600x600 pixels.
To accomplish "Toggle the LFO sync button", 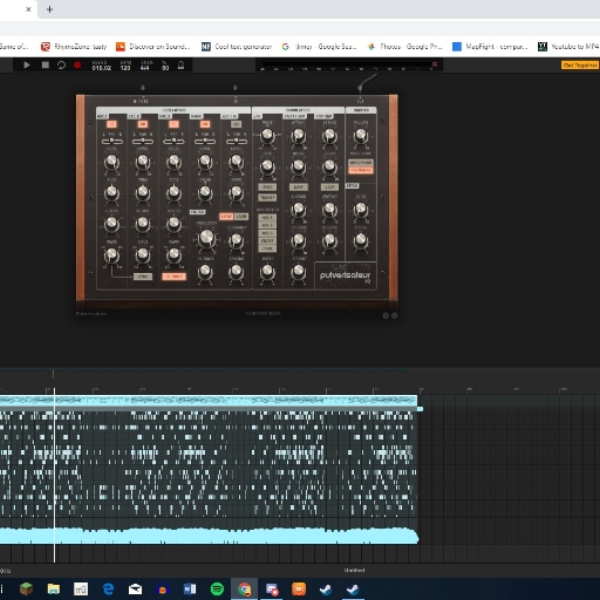I will [x=267, y=187].
